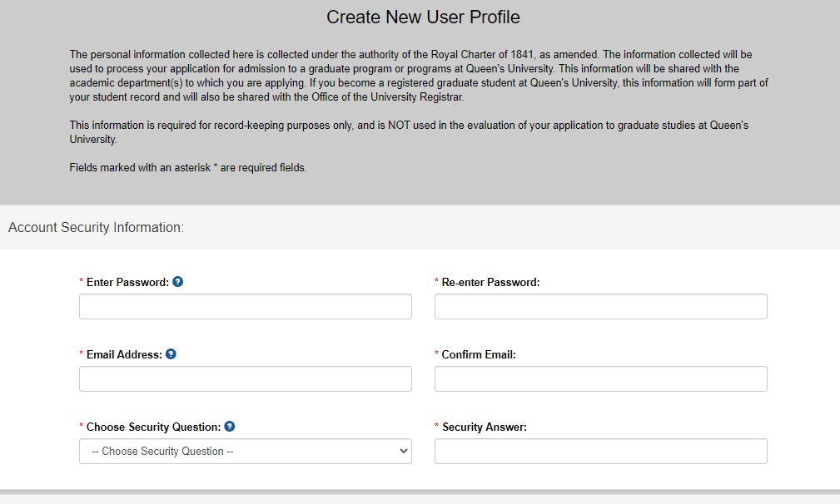840x504 pixels.
Task: Focus the Enter Password input field
Action: coord(246,306)
